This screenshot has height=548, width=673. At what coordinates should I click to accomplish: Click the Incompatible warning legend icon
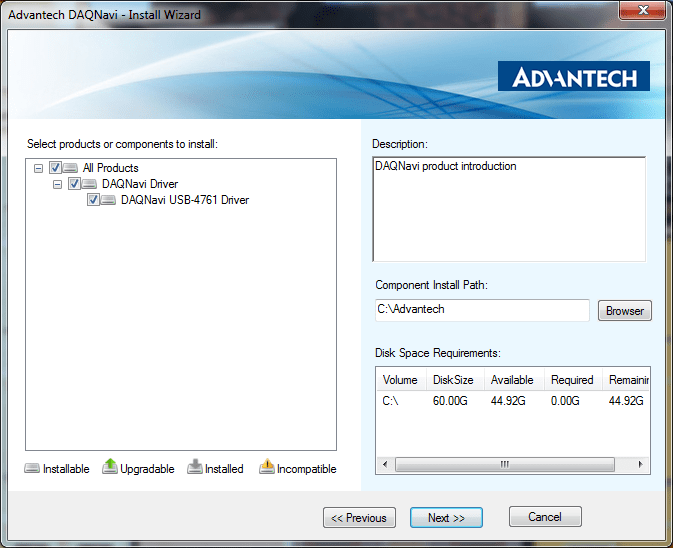pyautogui.click(x=267, y=466)
